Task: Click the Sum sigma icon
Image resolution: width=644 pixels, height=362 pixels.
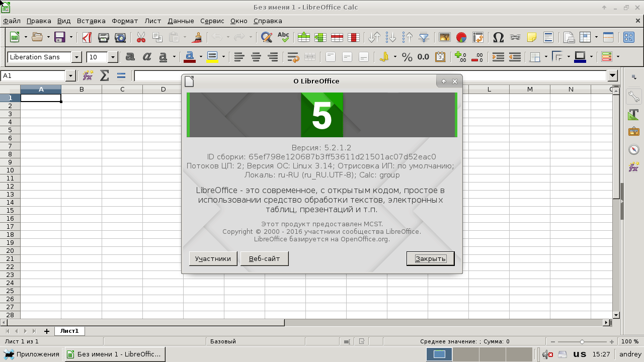Action: 105,75
